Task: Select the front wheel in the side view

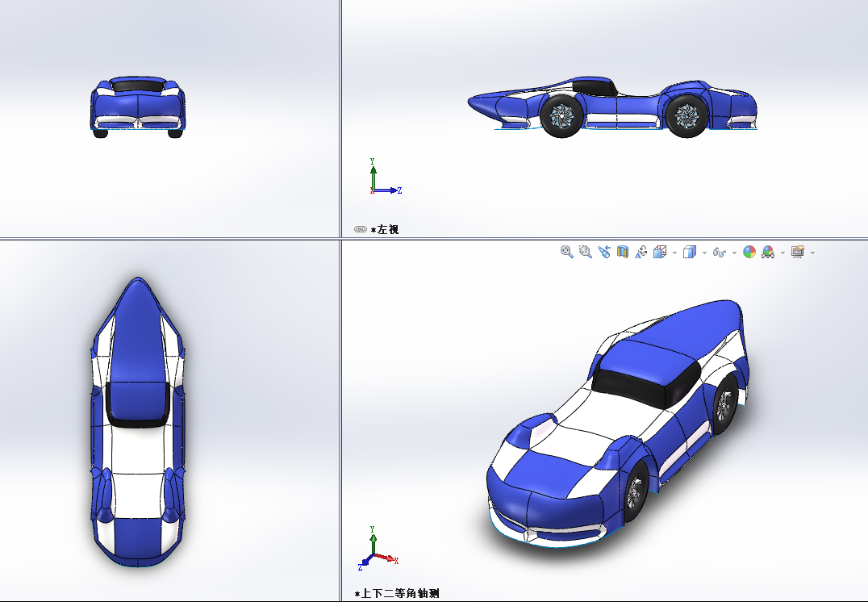Action: pyautogui.click(x=687, y=115)
